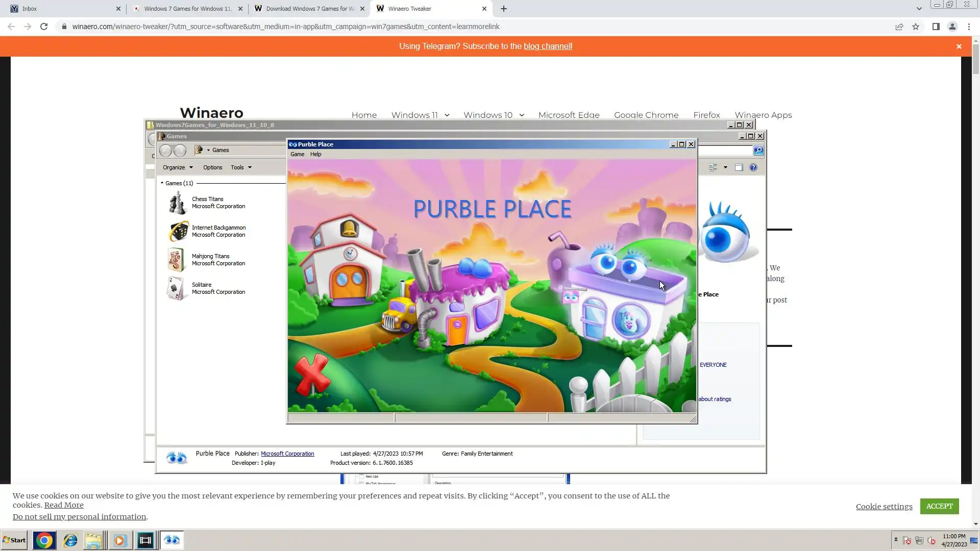Open the Games explorer help icon
The height and width of the screenshot is (551, 980).
coord(753,167)
